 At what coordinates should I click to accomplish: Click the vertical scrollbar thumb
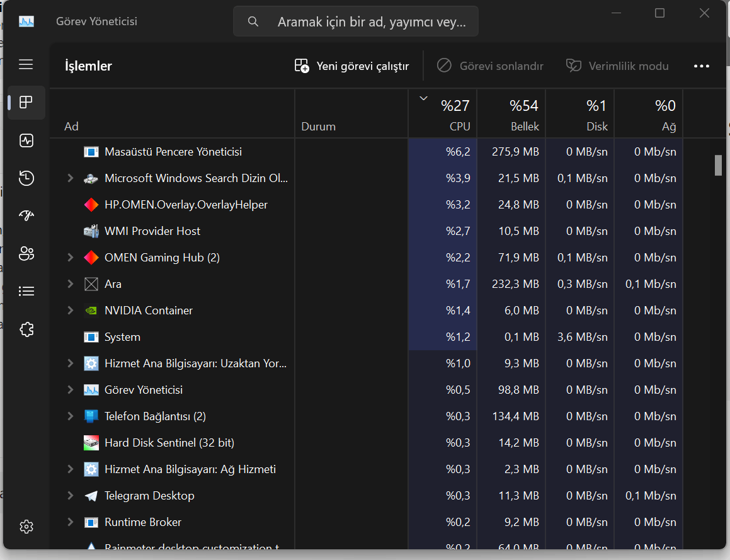[719, 166]
